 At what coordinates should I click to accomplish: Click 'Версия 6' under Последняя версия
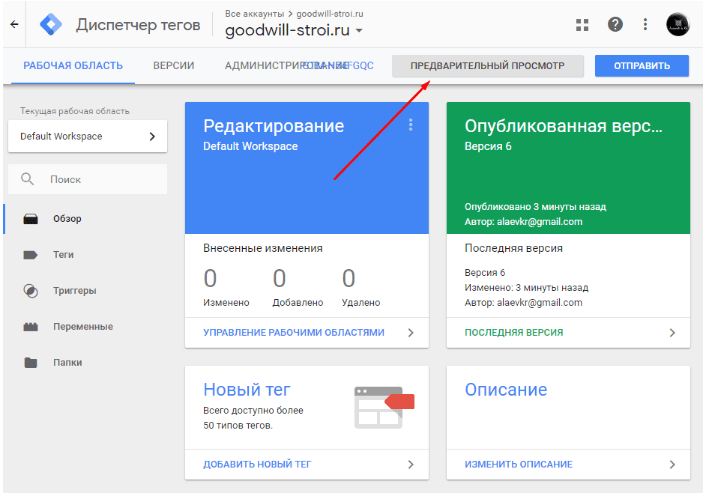click(485, 272)
